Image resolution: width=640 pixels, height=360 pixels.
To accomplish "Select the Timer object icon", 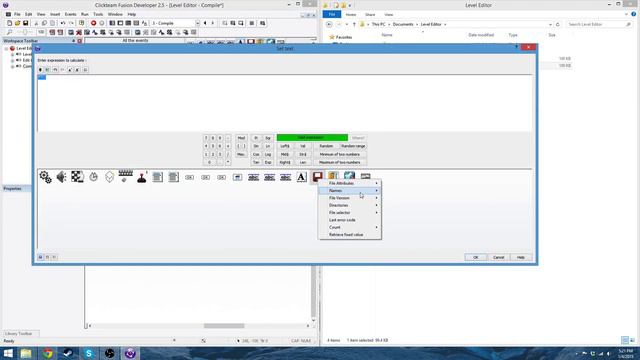I will point(93,177).
